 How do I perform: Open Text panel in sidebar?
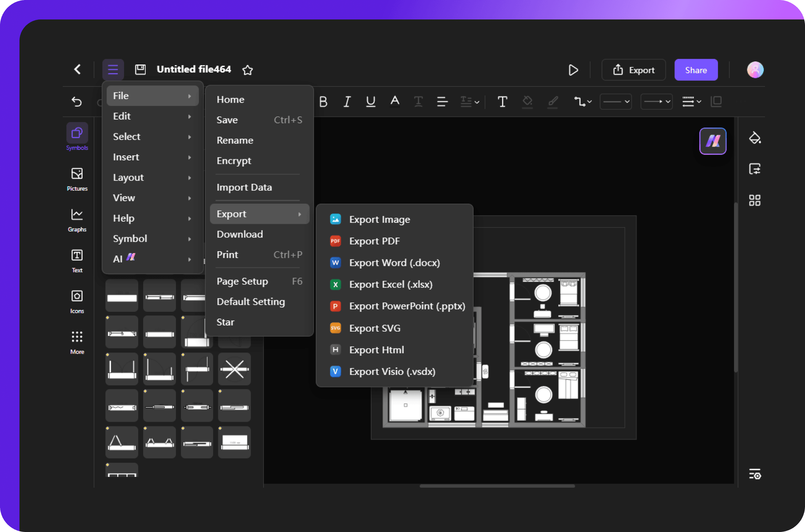(77, 261)
